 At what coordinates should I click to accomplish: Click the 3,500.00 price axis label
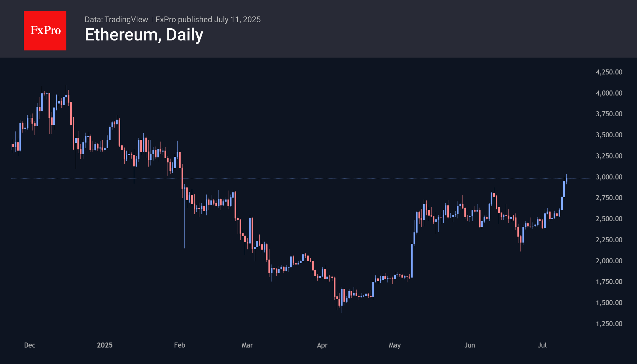[x=609, y=135]
